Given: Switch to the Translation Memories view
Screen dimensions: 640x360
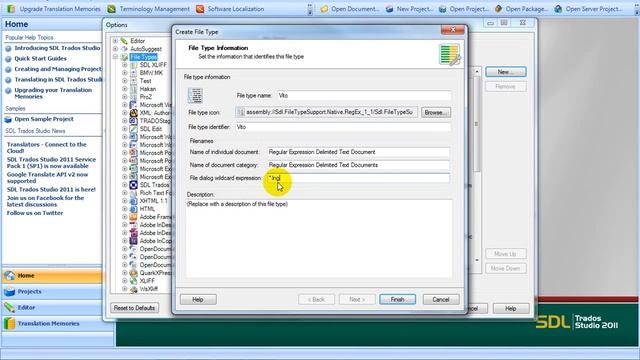Looking at the screenshot, I should [52, 323].
